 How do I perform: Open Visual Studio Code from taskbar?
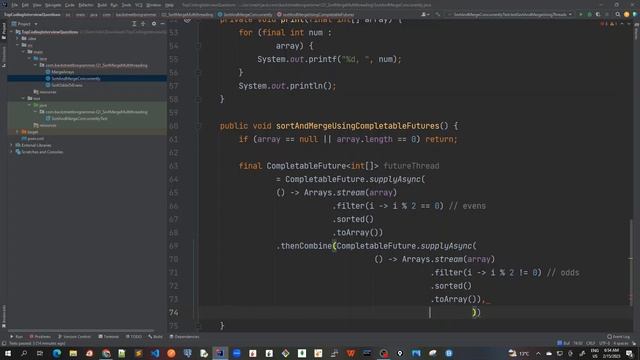point(155,353)
